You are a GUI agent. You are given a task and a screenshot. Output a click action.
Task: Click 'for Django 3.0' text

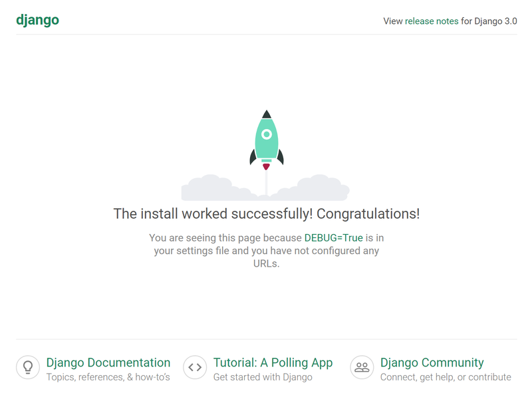point(489,21)
